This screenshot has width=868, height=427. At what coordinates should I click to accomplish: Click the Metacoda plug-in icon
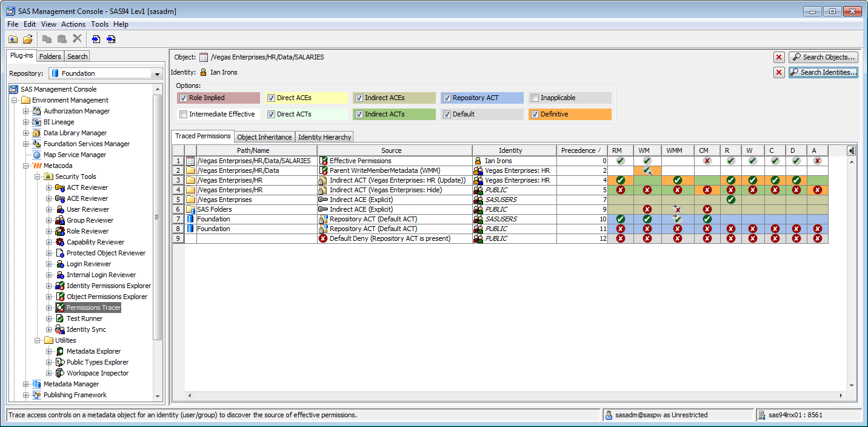coord(37,166)
